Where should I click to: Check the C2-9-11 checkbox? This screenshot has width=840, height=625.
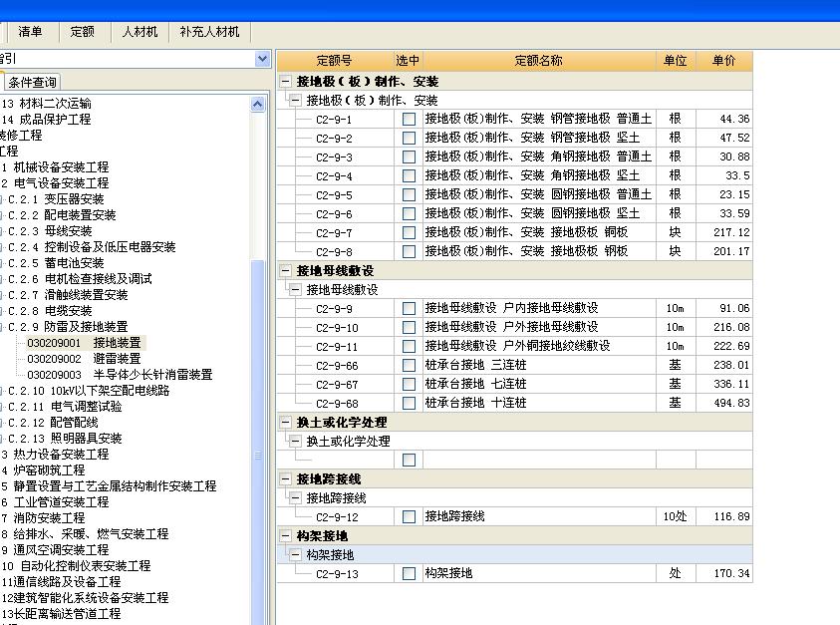409,346
